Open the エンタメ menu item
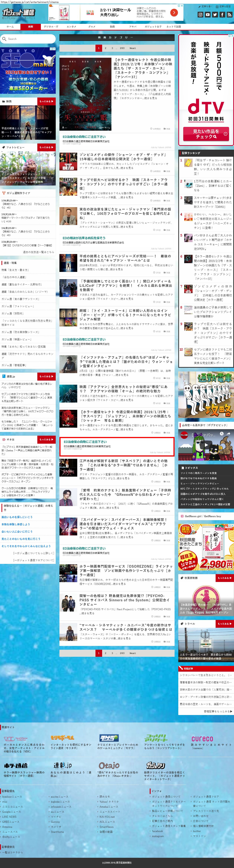234x868 pixels. (71, 27)
